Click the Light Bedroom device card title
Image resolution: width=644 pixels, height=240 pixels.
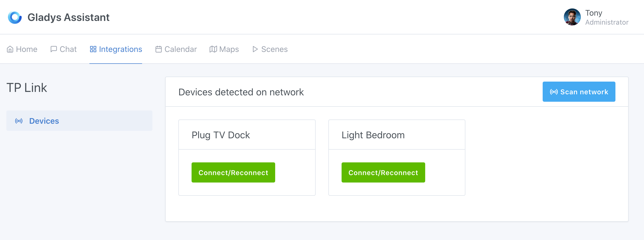point(373,135)
